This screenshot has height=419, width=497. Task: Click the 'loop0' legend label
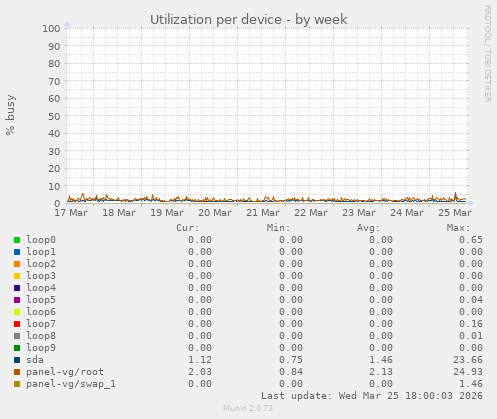pyautogui.click(x=41, y=240)
